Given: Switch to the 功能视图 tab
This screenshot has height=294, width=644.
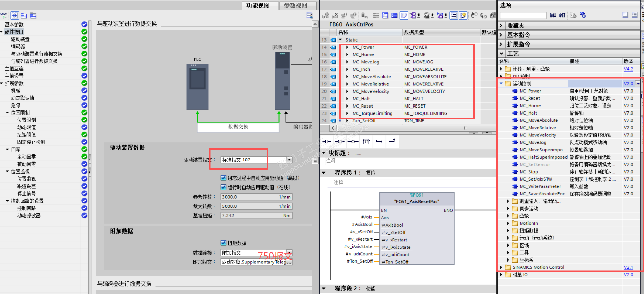Looking at the screenshot, I should (x=258, y=5).
